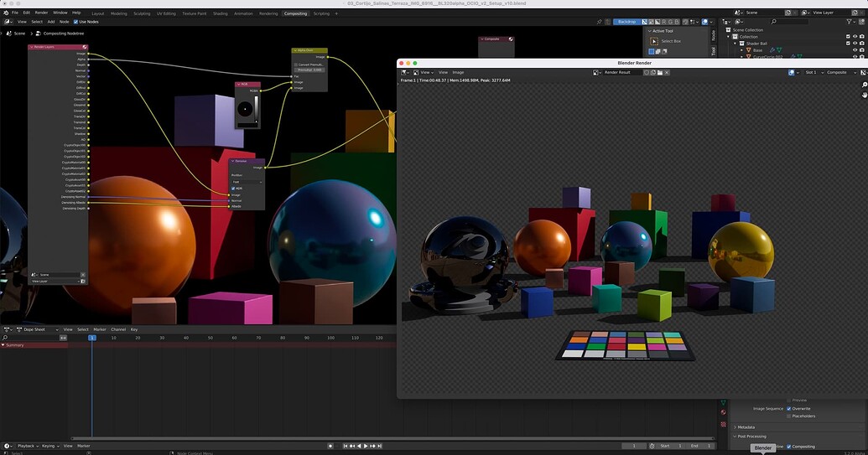The width and height of the screenshot is (868, 455).
Task: Open folder icon in render window header
Action: click(x=662, y=72)
